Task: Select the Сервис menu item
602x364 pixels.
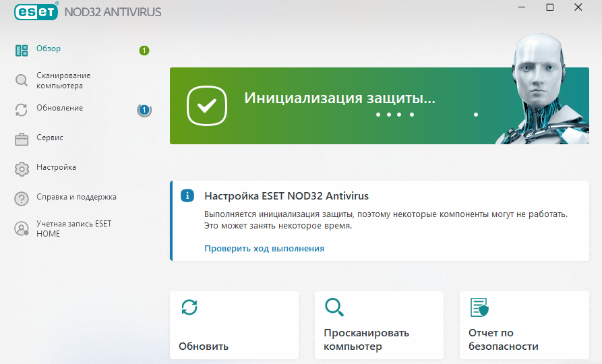Action: (x=49, y=138)
